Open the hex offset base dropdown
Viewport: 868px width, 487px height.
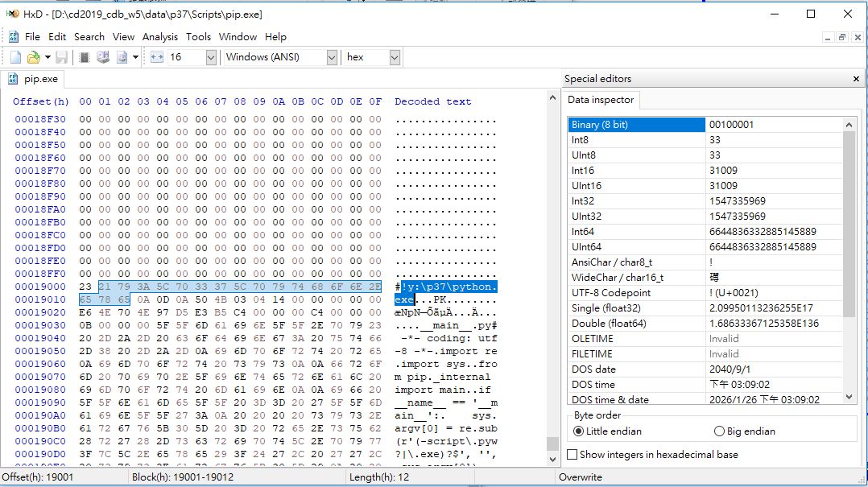tap(395, 57)
